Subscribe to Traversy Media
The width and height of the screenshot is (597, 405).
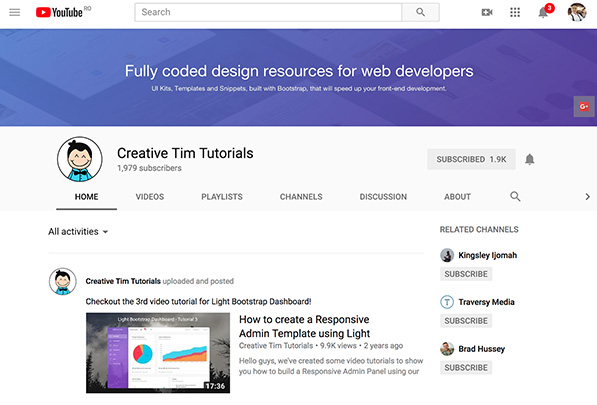(466, 321)
